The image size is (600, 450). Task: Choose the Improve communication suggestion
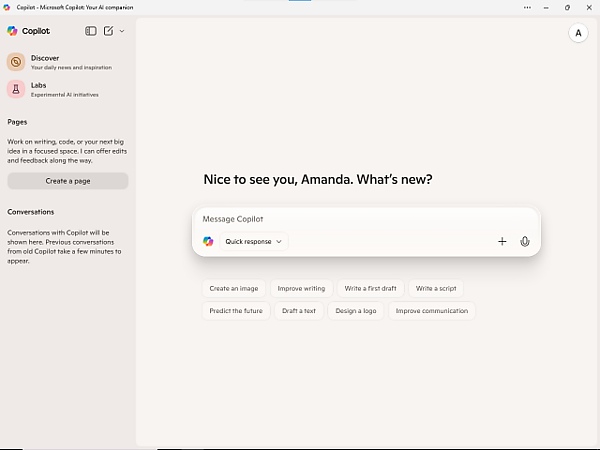pos(431,311)
